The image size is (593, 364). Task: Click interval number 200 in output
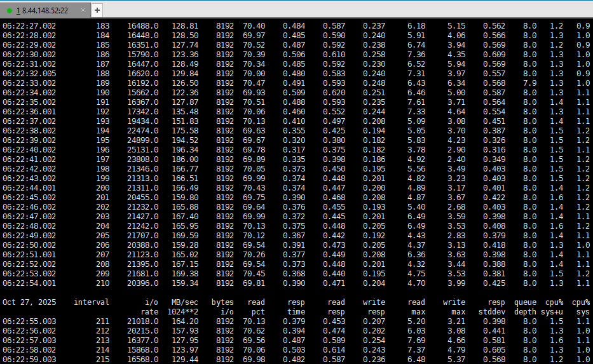coord(102,188)
